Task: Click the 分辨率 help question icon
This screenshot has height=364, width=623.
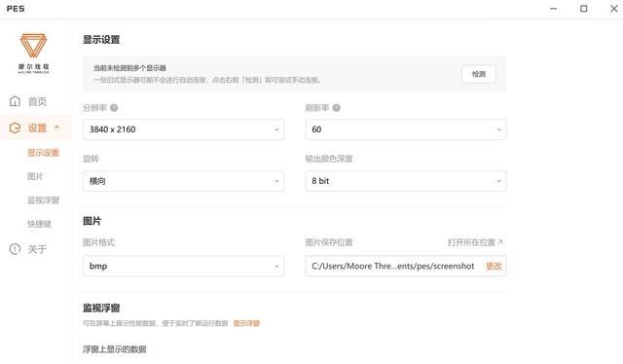Action: point(114,108)
